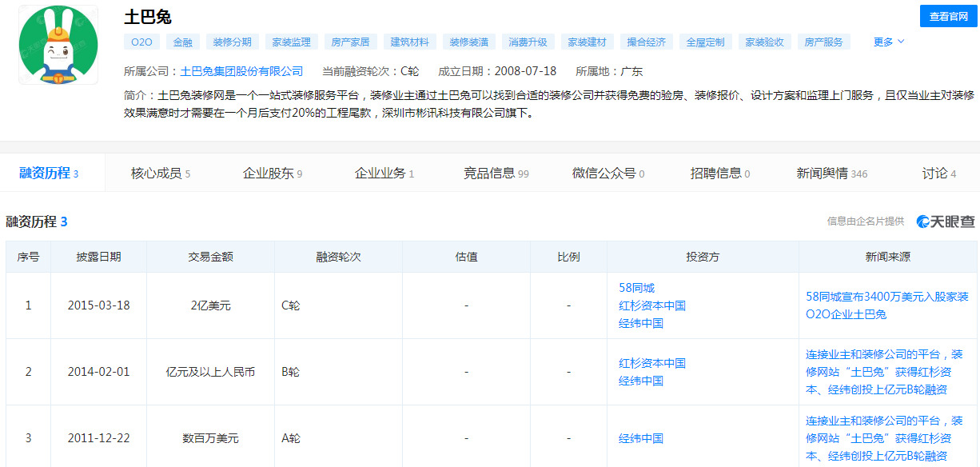Click the 融资轮次 column header
Image resolution: width=980 pixels, height=467 pixels.
coord(339,257)
